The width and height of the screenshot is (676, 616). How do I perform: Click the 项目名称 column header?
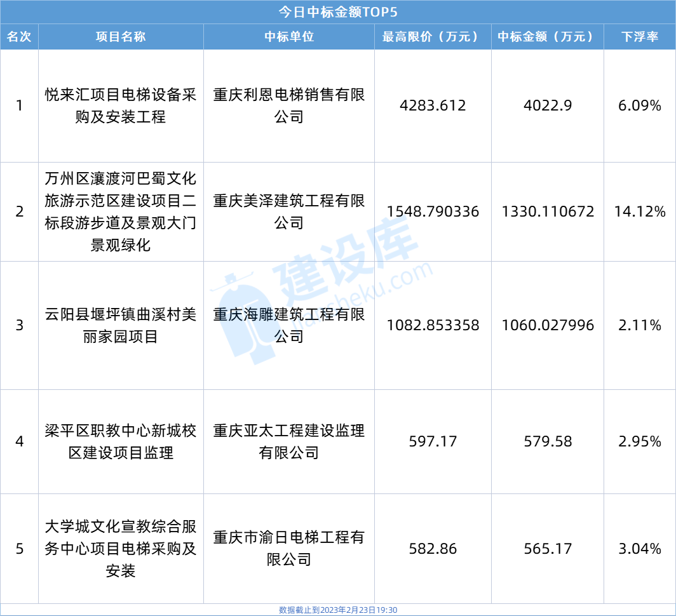click(x=121, y=37)
